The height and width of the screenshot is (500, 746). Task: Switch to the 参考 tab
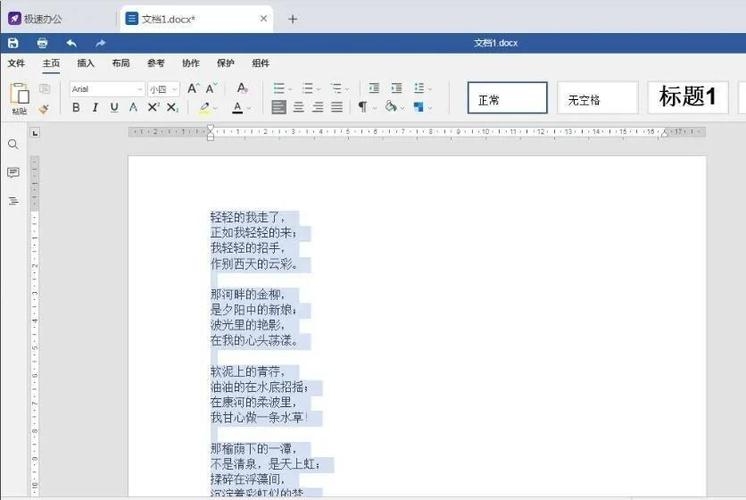156,63
